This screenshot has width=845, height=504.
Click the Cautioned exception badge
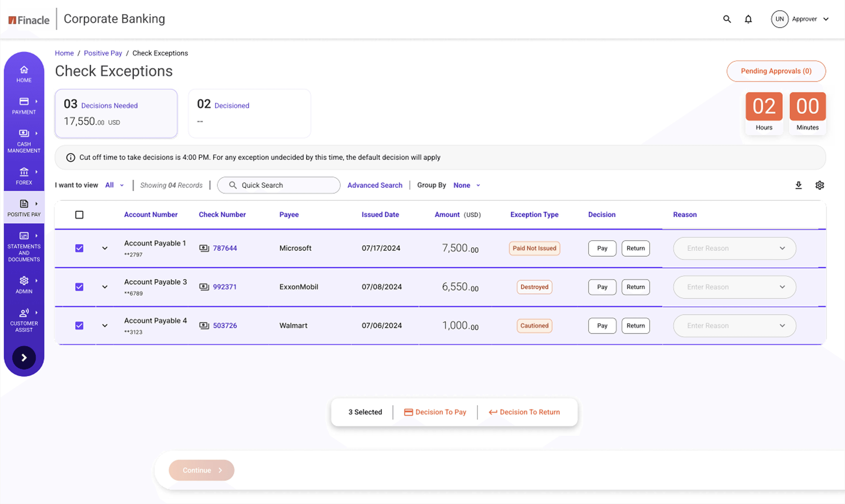pyautogui.click(x=534, y=326)
